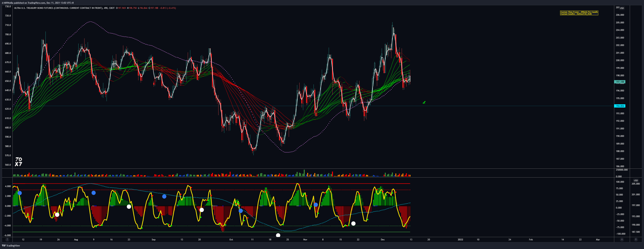Viewport: 644px width, 249px height.
Task: Click the 75.000 indicator scale label
Action: tap(619, 188)
